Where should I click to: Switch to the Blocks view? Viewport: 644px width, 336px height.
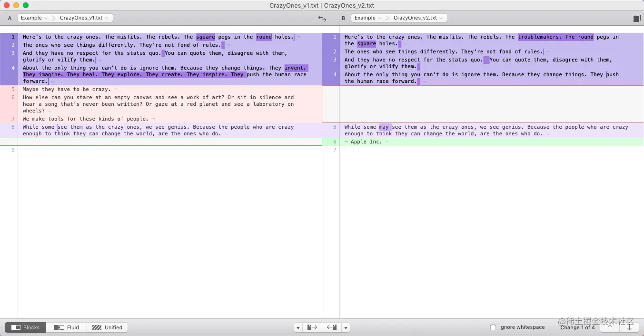[x=26, y=327]
